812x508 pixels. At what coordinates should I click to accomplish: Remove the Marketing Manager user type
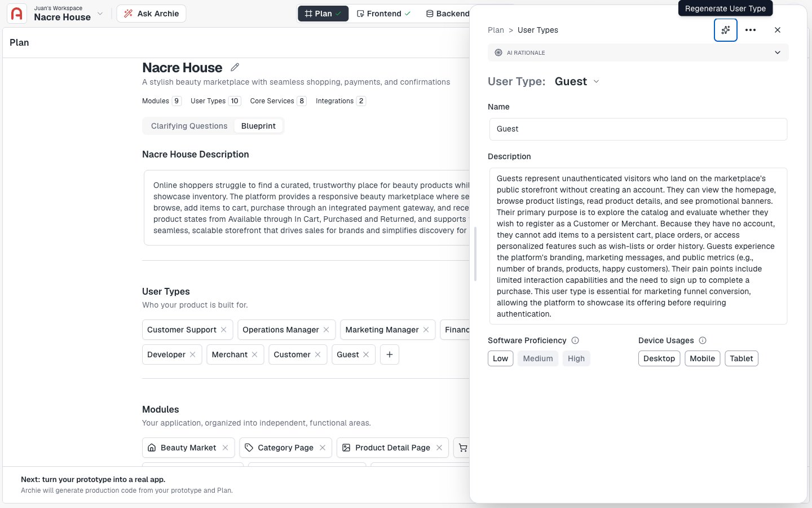[x=426, y=330]
